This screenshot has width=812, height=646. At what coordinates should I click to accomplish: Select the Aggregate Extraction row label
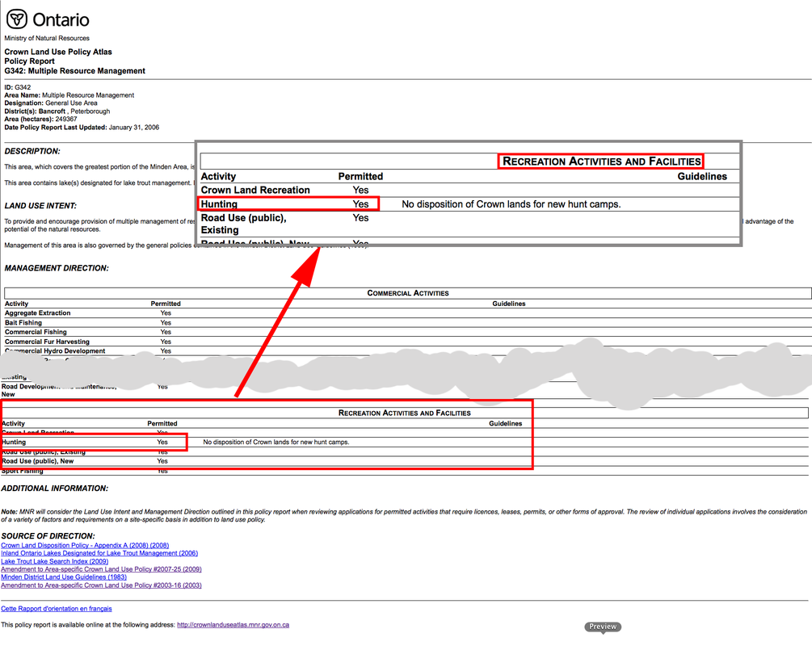click(x=38, y=313)
